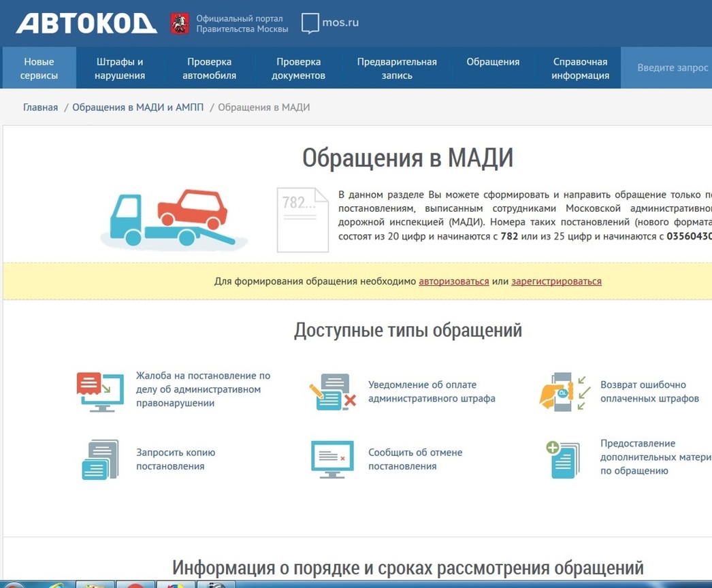Screen dimensions: 712x588
Task: Click the авторизоваться link
Action: point(453,281)
